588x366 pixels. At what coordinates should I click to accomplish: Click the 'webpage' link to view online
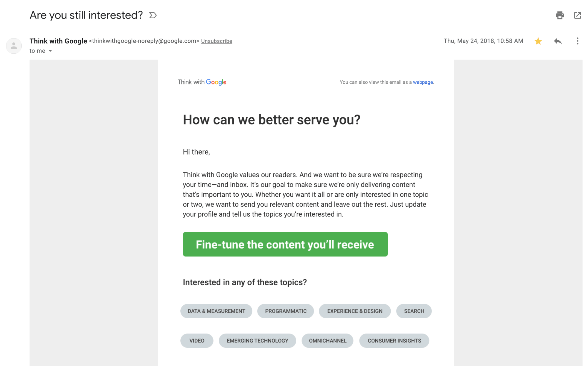point(422,82)
